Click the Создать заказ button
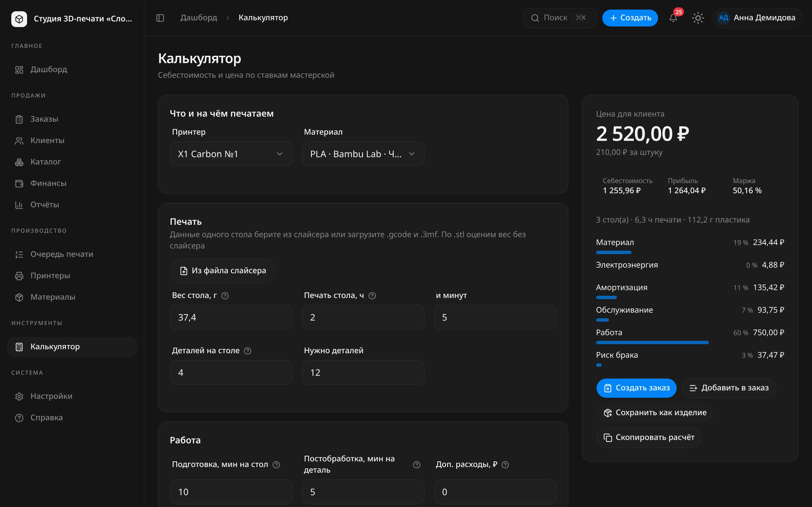This screenshot has height=507, width=812. 636,388
